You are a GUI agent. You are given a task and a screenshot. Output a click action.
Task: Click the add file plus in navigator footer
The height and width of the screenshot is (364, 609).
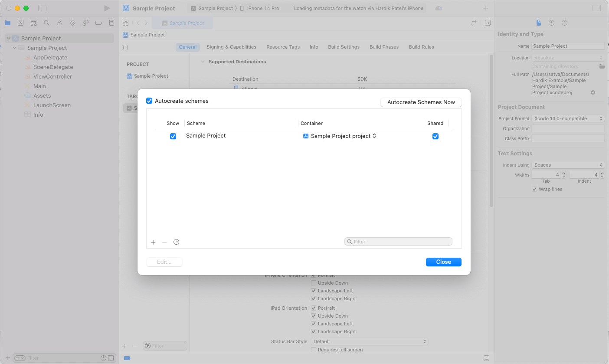coord(7,358)
